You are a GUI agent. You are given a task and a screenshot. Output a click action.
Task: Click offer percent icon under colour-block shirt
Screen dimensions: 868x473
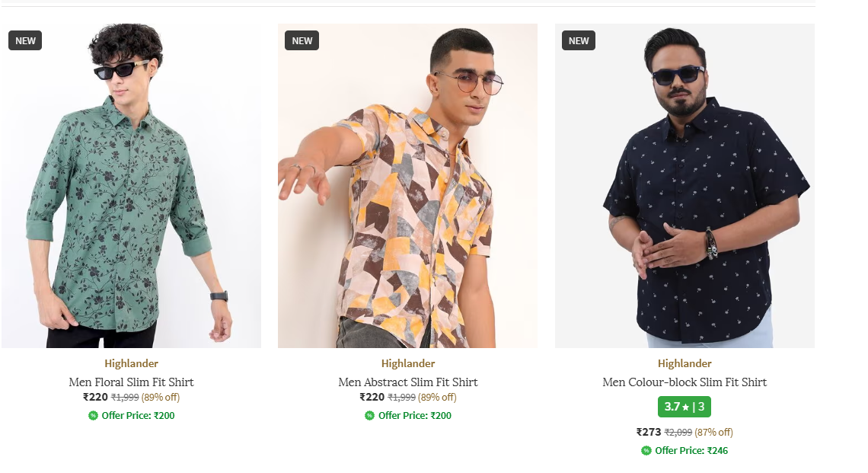pos(646,450)
